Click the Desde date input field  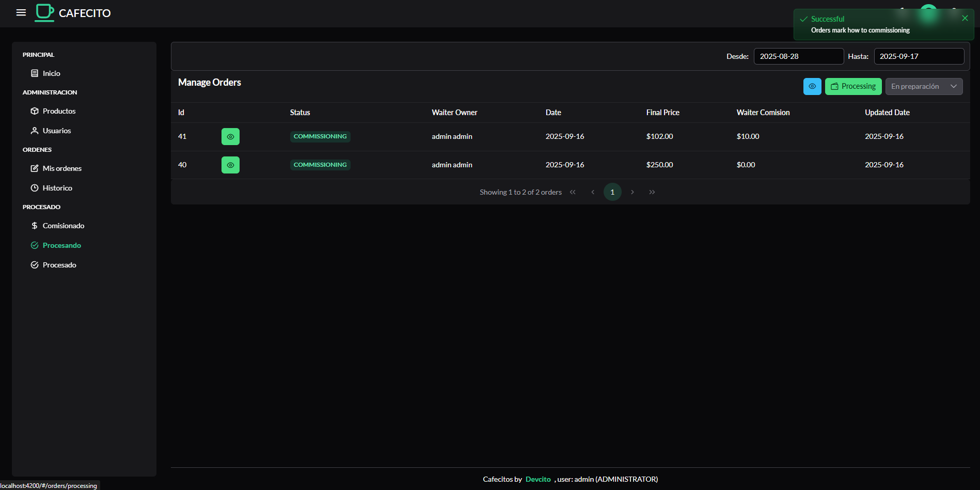pyautogui.click(x=798, y=56)
